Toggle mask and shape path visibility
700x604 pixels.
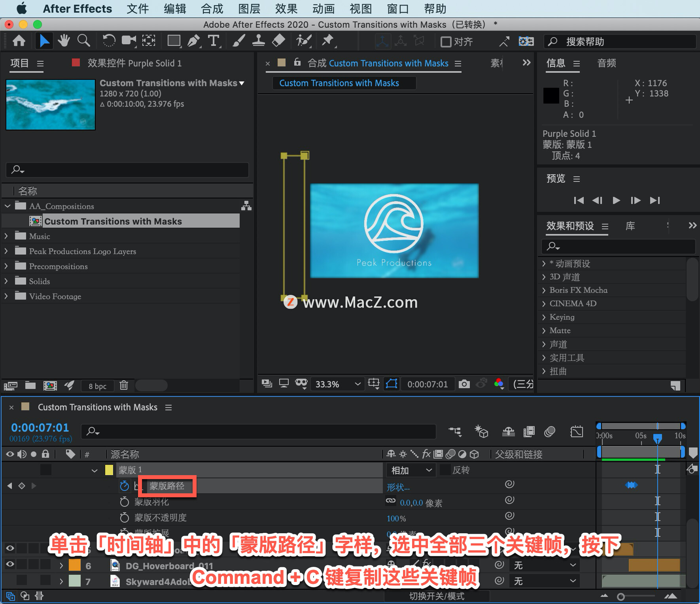tap(392, 384)
